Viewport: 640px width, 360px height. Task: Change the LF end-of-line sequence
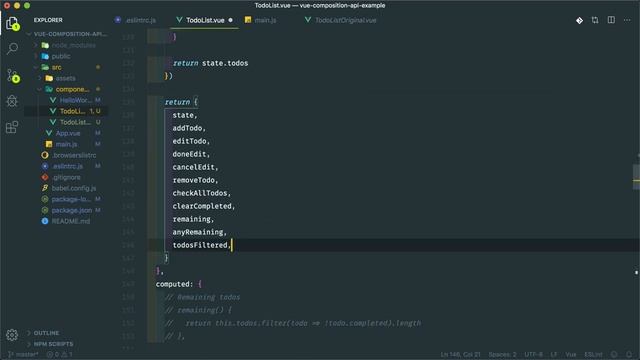point(554,354)
